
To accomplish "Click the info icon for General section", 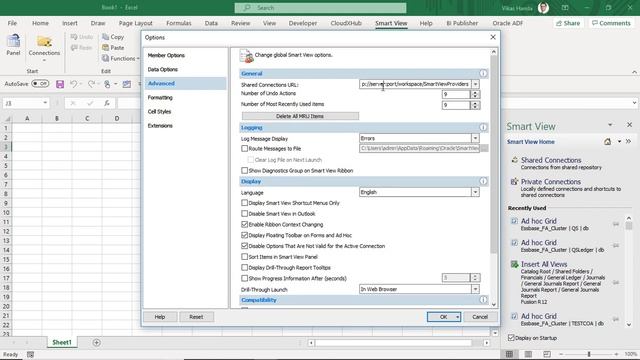I will [483, 73].
